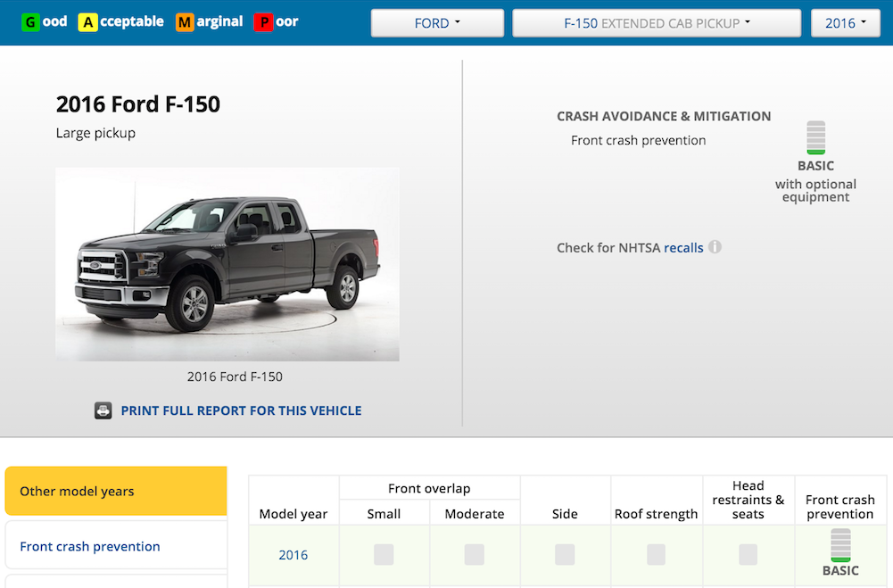893x588 pixels.
Task: Click the Roof strength column header
Action: pos(656,514)
